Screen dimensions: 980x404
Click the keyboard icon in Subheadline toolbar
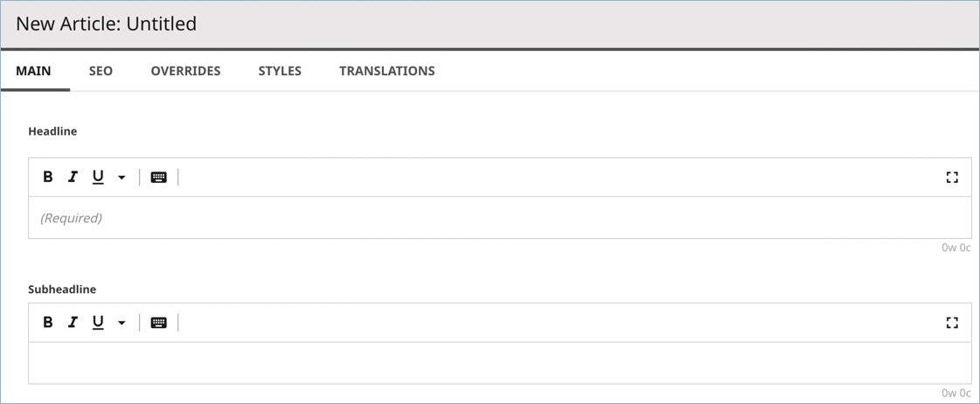(159, 323)
